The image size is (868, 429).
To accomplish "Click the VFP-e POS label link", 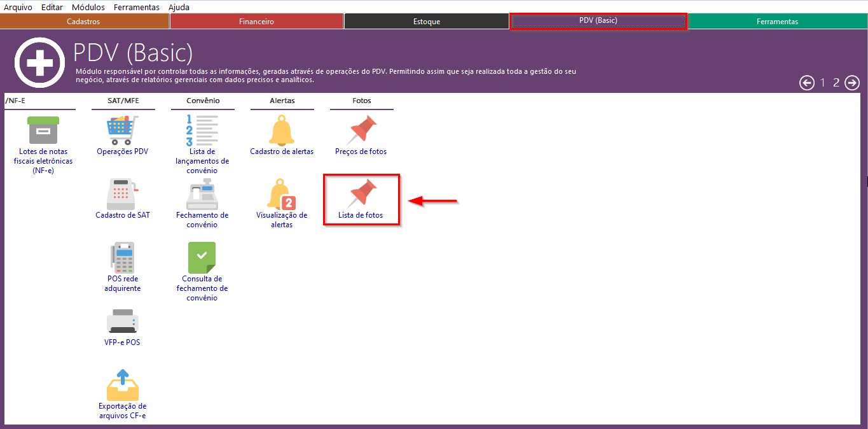I will pos(123,342).
